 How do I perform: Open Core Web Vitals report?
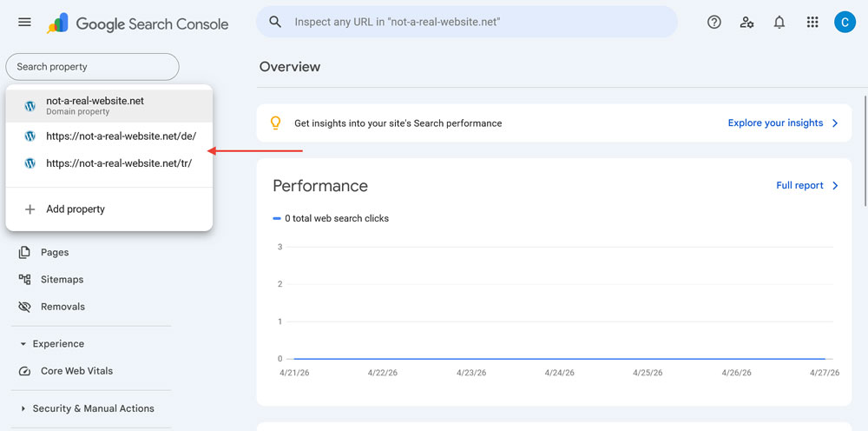pos(76,371)
